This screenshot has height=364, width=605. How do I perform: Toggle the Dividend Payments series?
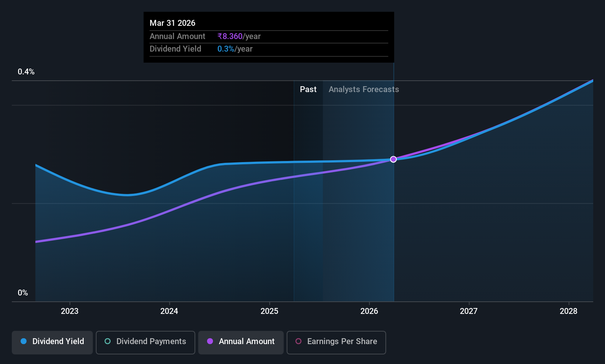point(145,342)
